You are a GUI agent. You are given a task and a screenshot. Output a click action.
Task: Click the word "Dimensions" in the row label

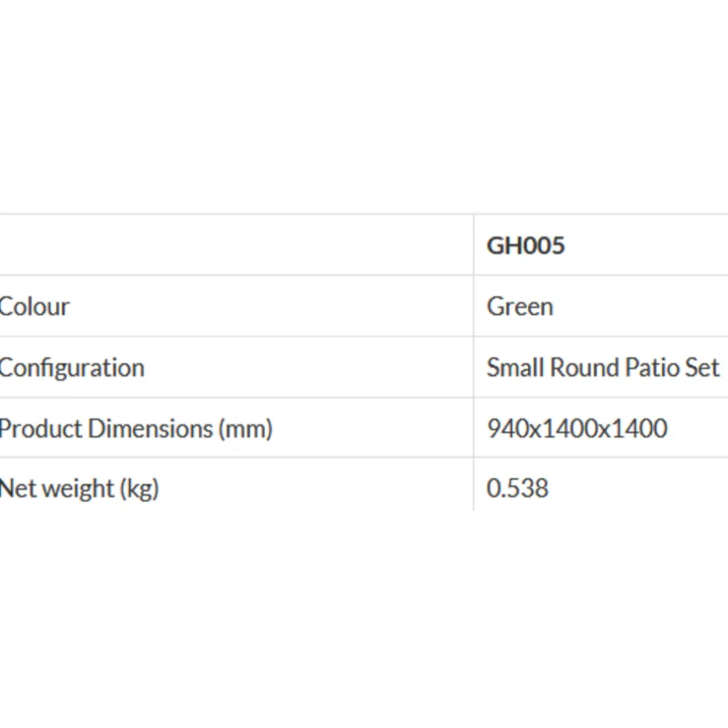(x=150, y=429)
